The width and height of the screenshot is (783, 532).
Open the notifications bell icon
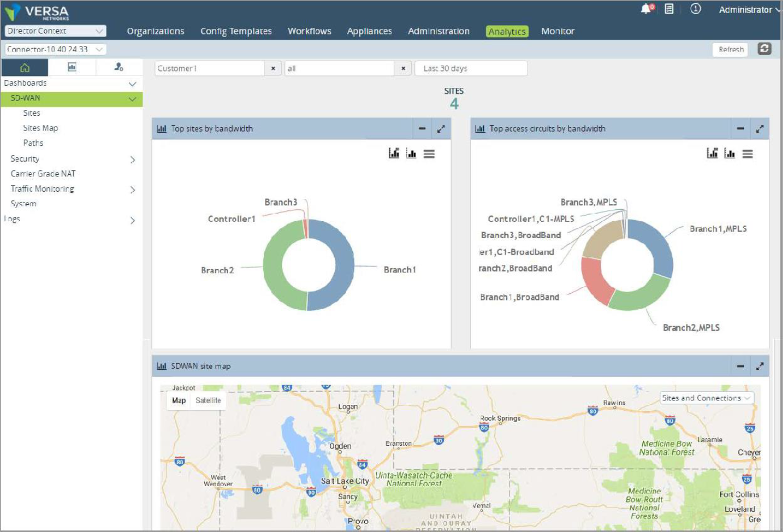[x=646, y=9]
